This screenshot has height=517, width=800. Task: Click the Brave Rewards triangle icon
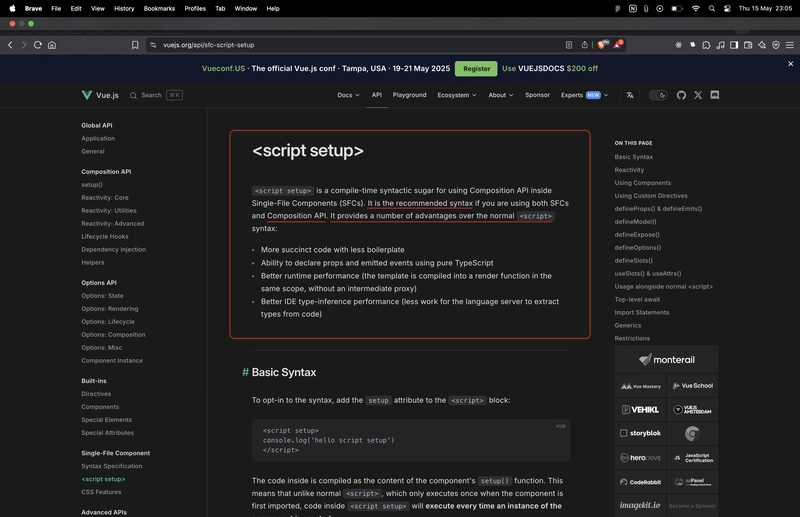[x=618, y=45]
